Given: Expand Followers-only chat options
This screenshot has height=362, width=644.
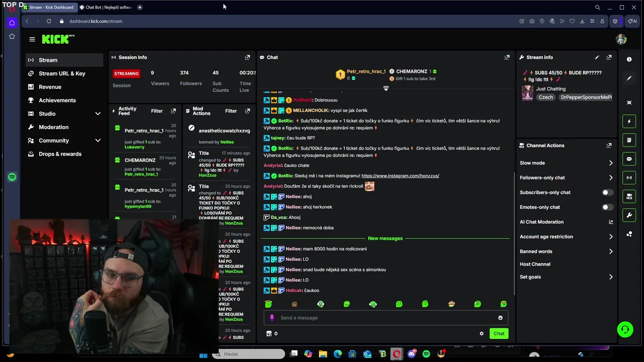Looking at the screenshot, I should click(611, 177).
